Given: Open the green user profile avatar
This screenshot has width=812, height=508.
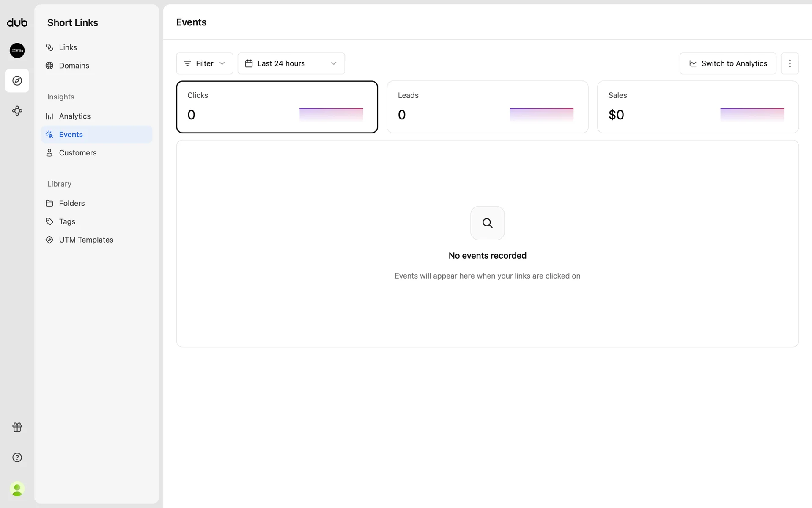Looking at the screenshot, I should click(x=17, y=489).
